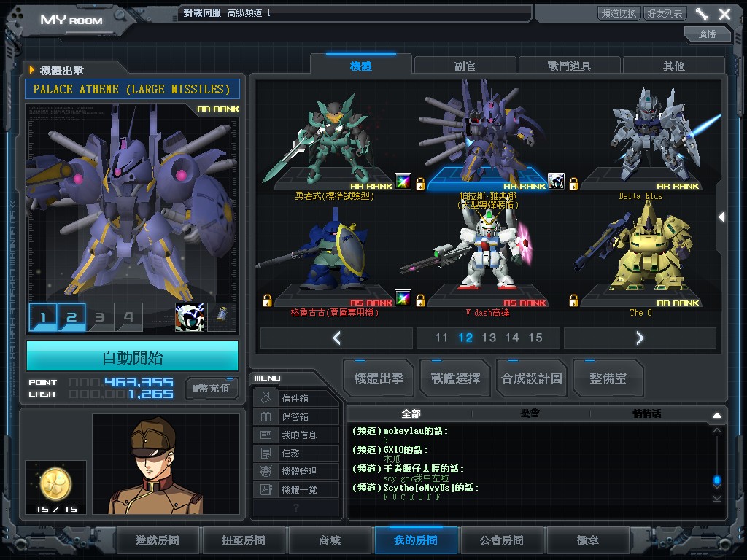Toggle the lock icon on 勇者式 card

420,184
